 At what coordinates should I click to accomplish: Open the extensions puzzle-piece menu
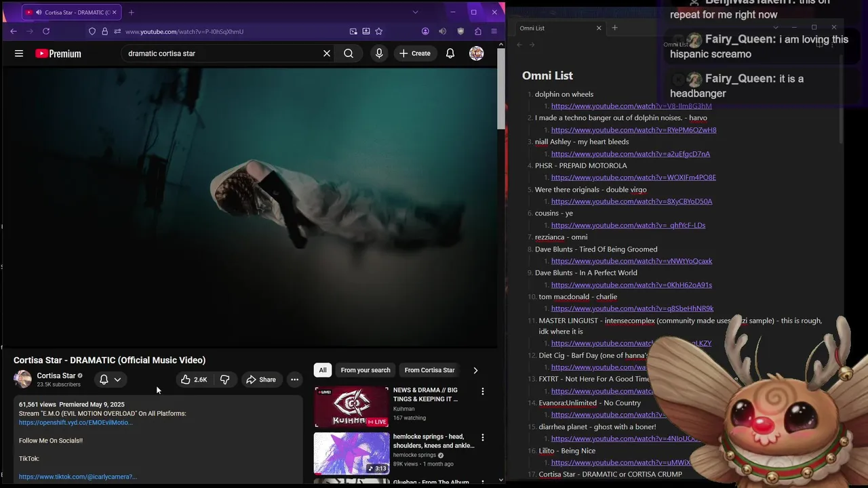(x=478, y=31)
